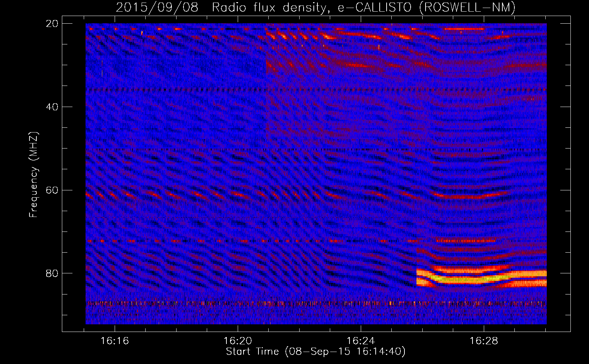Click the 60 MHz frequency tick label
Viewport: 589px width, 364px height.
[x=52, y=190]
